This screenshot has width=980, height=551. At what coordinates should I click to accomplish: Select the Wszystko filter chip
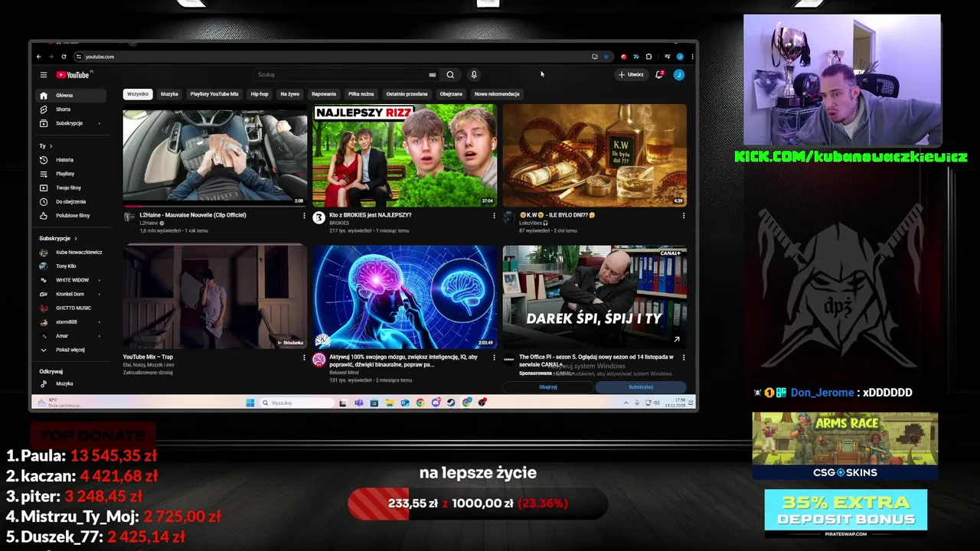tap(138, 94)
